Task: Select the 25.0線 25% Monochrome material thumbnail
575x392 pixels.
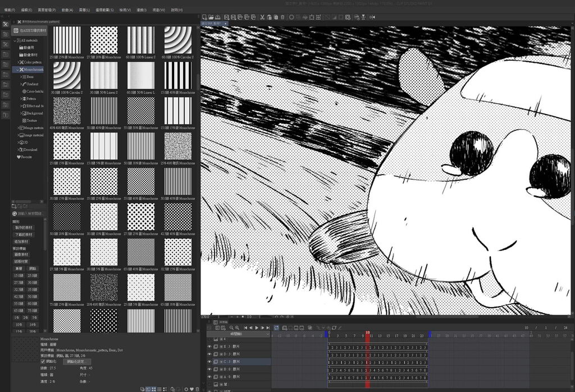Action: click(x=67, y=40)
